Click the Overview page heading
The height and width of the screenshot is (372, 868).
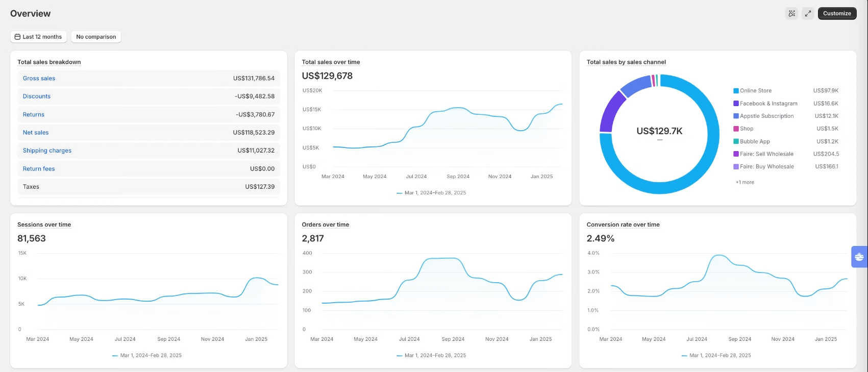coord(31,14)
